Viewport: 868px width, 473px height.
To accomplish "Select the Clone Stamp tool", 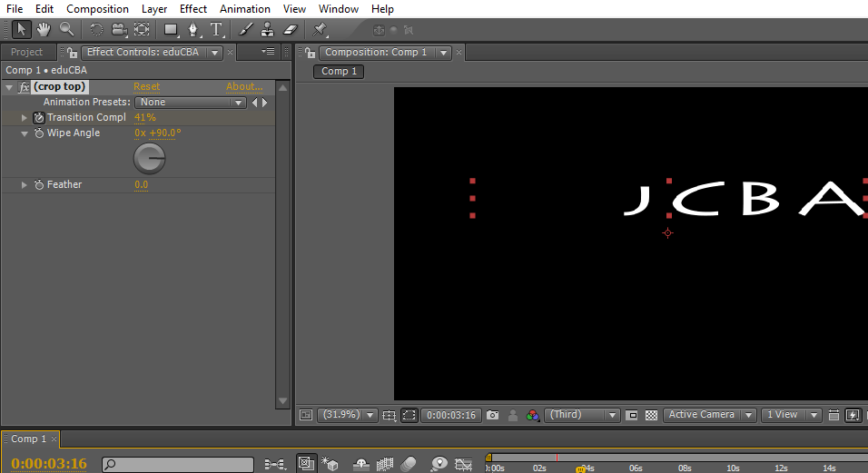I will 268,29.
